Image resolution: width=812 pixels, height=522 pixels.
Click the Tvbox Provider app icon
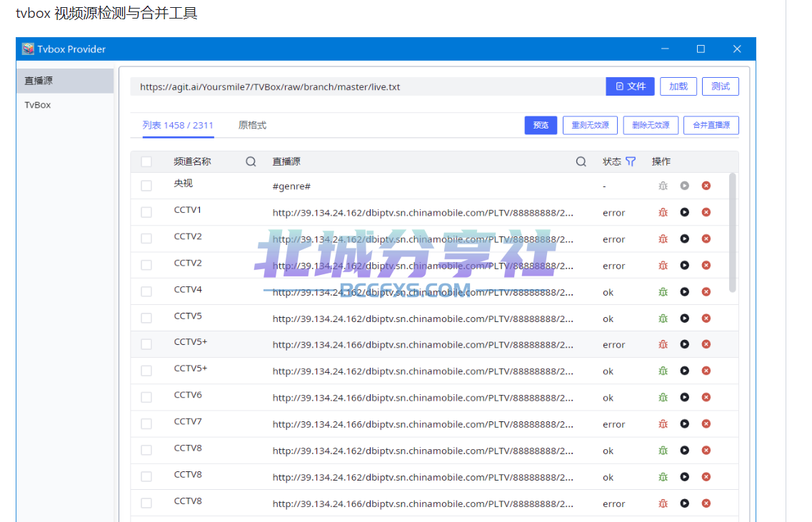tap(28, 49)
